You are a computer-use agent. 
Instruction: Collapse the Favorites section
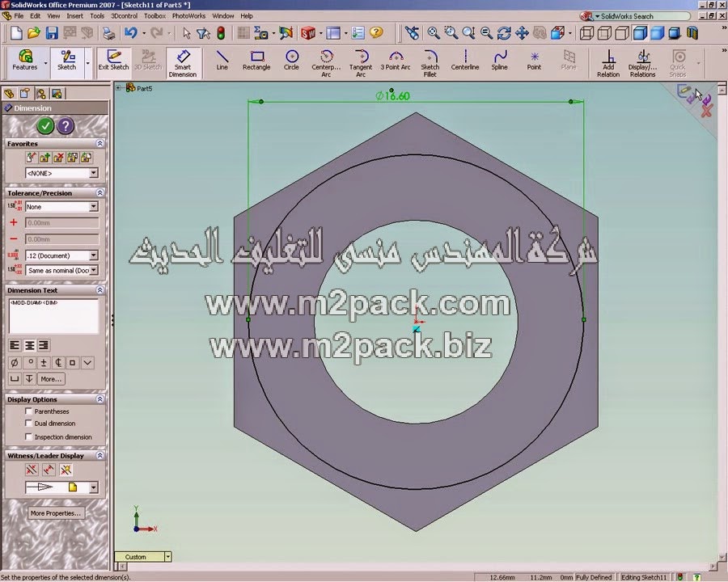(99, 143)
